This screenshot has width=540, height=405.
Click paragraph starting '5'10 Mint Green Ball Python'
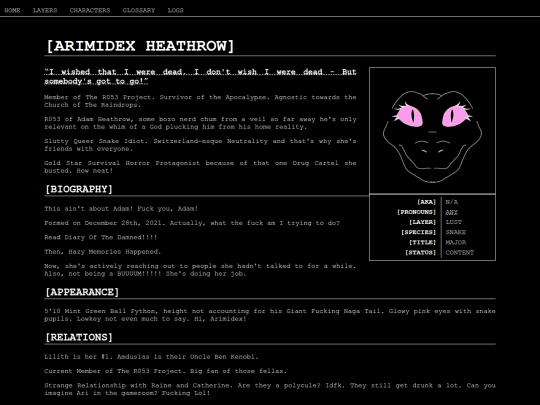pos(270,315)
